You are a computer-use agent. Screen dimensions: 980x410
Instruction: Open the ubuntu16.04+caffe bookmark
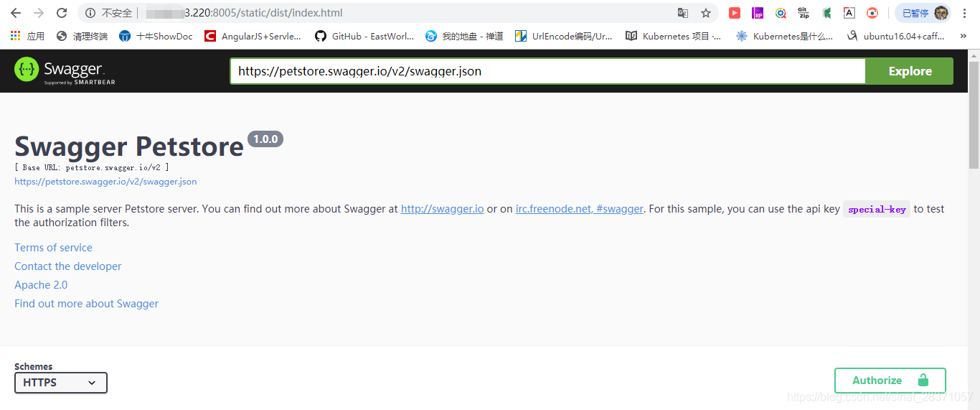coord(895,36)
